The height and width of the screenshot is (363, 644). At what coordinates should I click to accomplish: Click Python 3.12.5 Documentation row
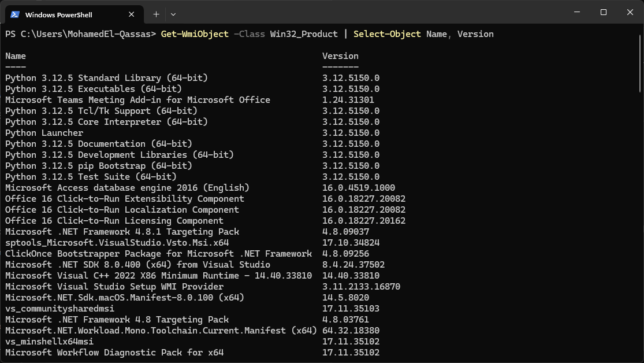coord(99,144)
